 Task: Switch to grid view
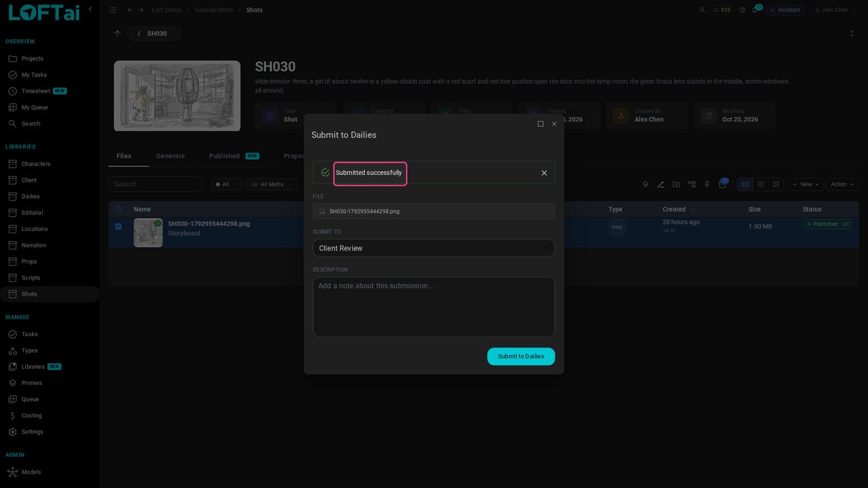click(761, 184)
